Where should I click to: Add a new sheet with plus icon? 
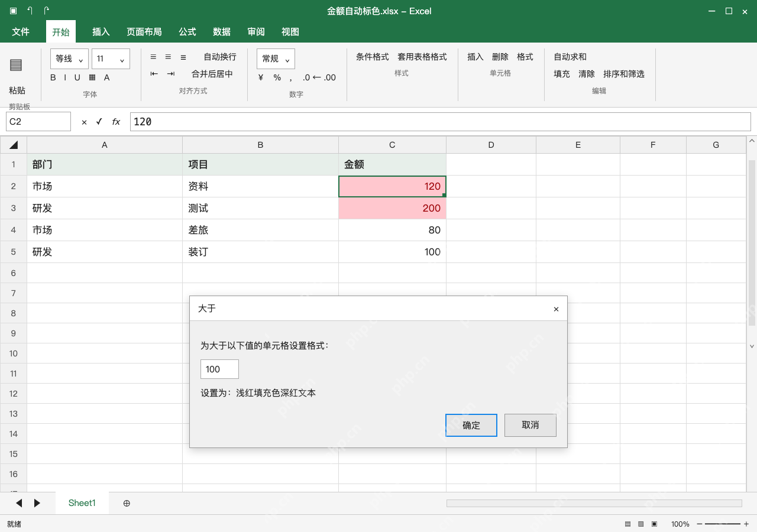(127, 503)
